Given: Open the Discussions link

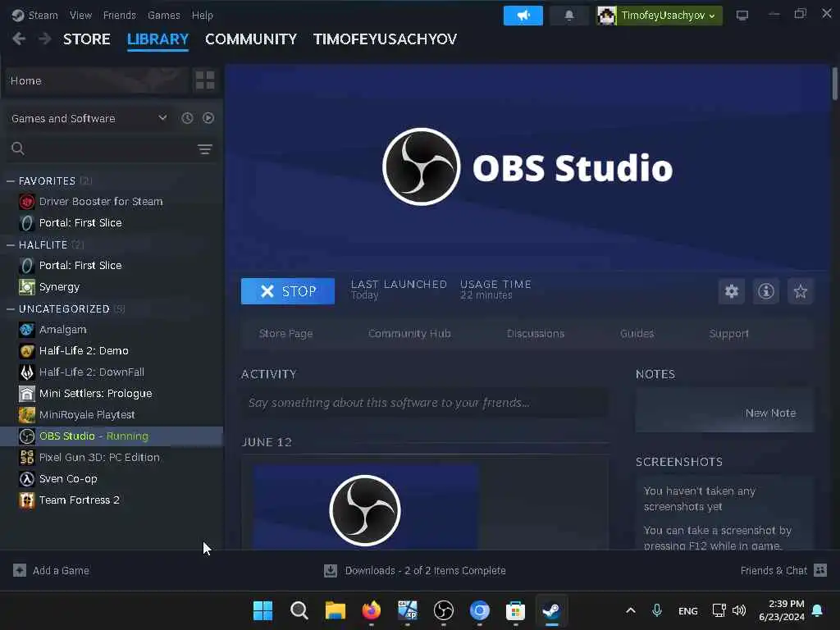Looking at the screenshot, I should [x=535, y=333].
